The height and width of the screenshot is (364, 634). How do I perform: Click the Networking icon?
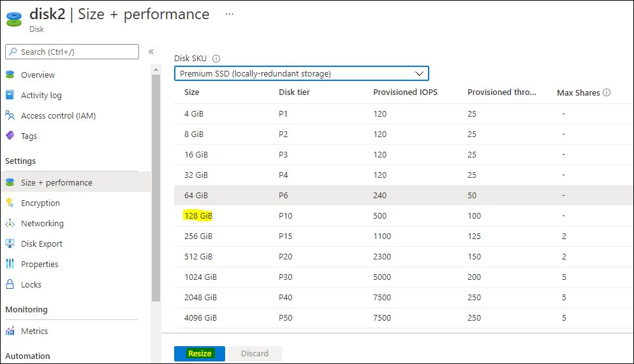[x=10, y=223]
